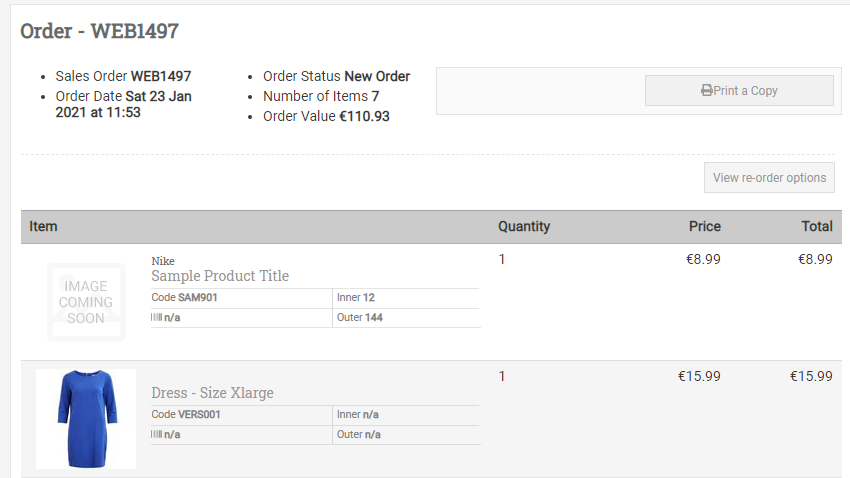Image resolution: width=850 pixels, height=478 pixels.
Task: Open the Sample Product Title link
Action: [220, 276]
